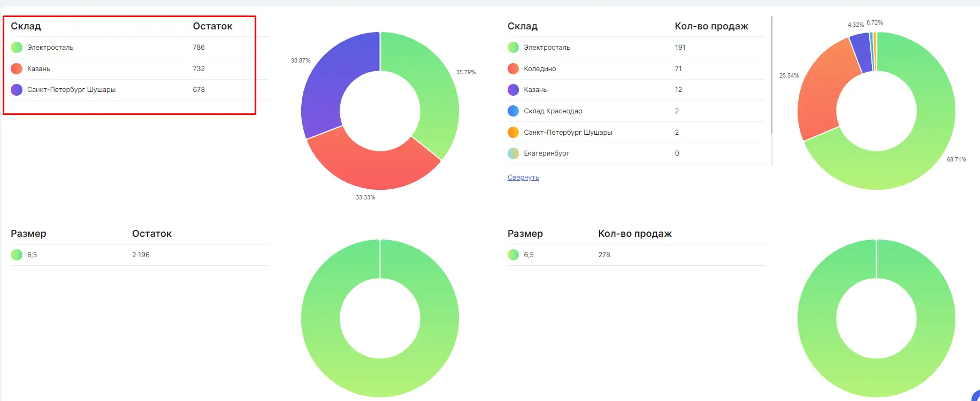Click the 4.32% chart label

click(856, 25)
